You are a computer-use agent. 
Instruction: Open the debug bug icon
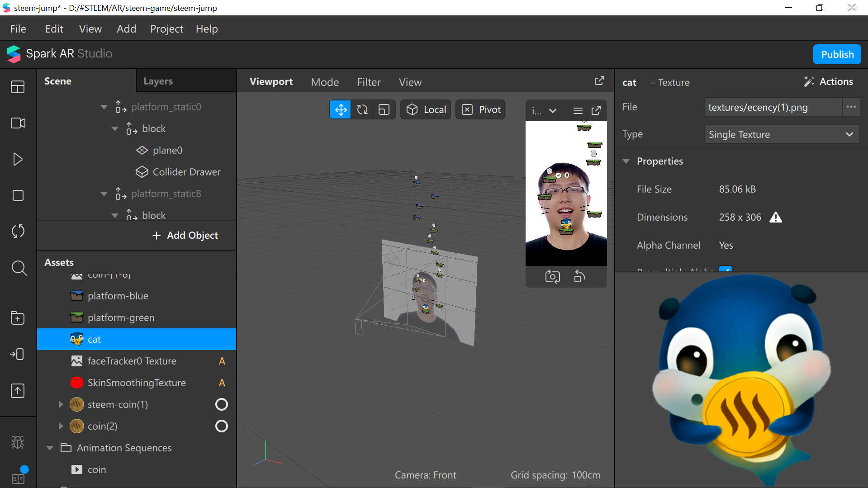click(x=18, y=442)
